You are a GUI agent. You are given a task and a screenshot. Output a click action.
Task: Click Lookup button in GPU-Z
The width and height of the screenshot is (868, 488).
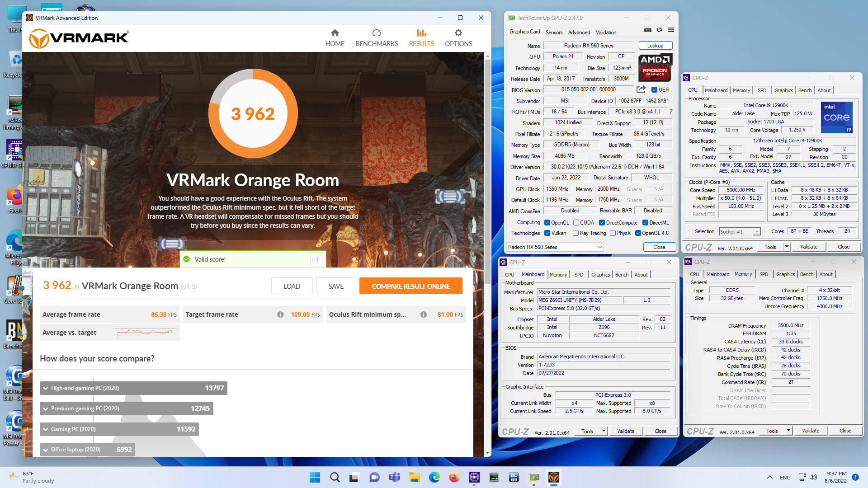click(655, 46)
